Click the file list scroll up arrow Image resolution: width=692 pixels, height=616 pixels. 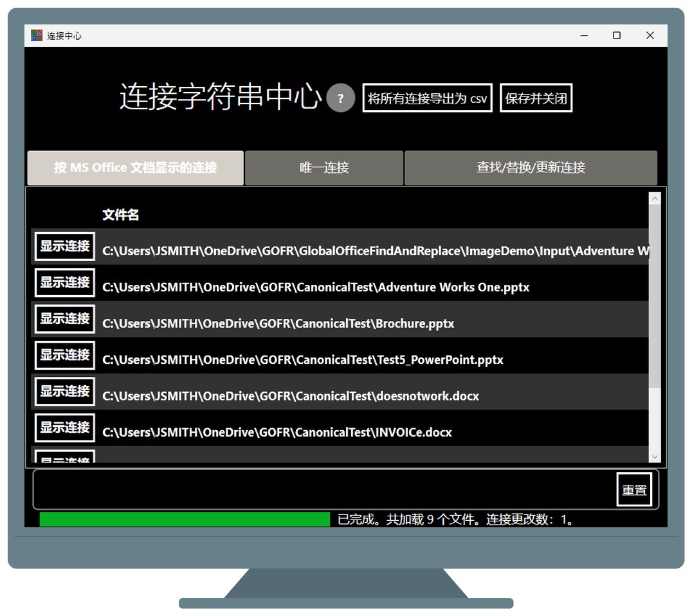coord(655,199)
